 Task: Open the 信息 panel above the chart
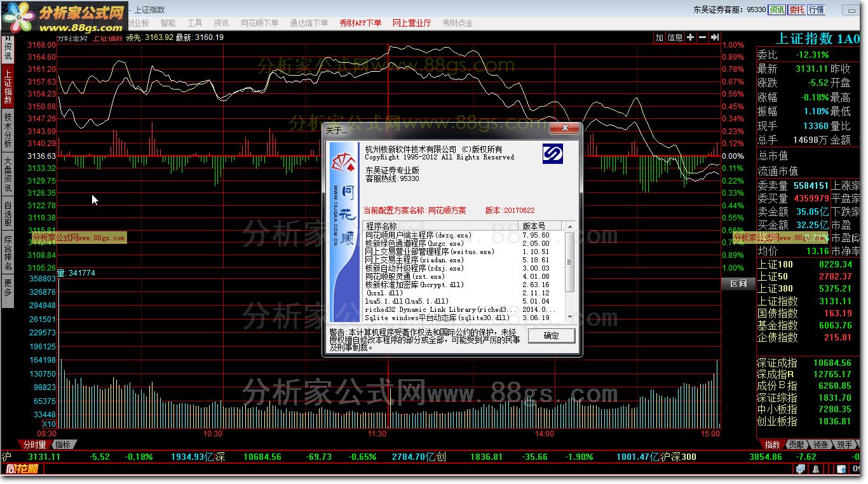[x=675, y=37]
